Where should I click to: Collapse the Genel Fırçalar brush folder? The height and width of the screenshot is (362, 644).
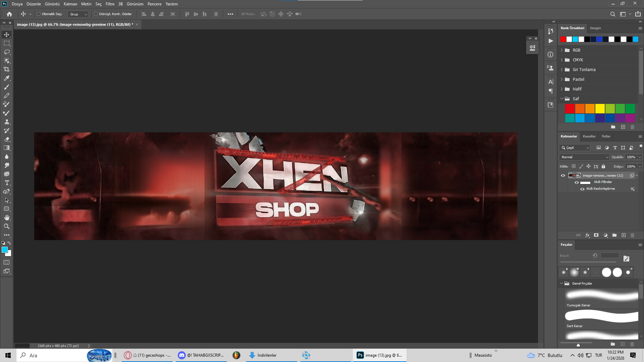pos(562,284)
